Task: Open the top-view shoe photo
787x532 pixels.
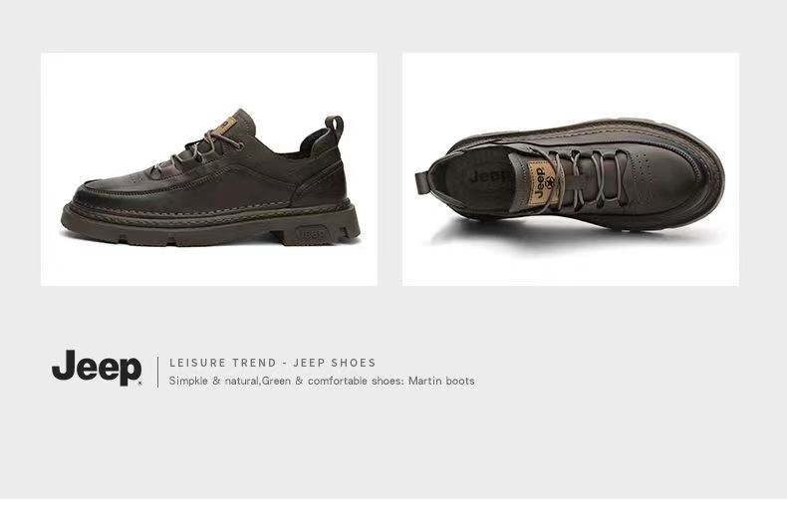Action: coord(570,169)
